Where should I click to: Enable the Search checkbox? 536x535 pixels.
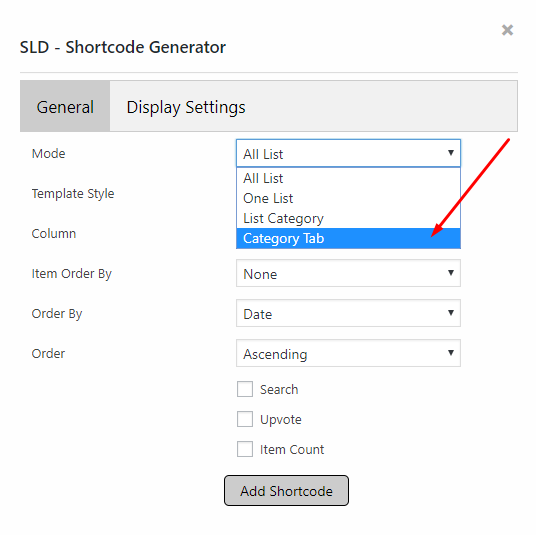pyautogui.click(x=245, y=389)
